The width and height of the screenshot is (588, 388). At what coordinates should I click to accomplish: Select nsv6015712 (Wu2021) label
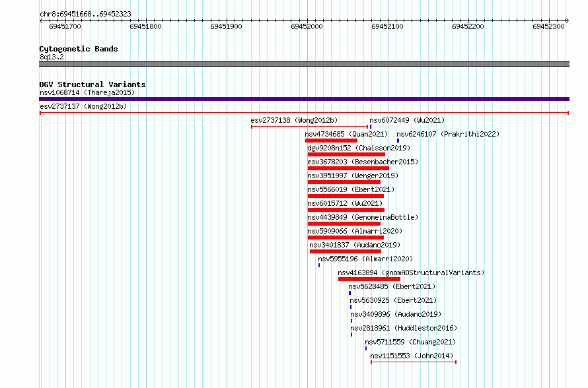click(345, 203)
